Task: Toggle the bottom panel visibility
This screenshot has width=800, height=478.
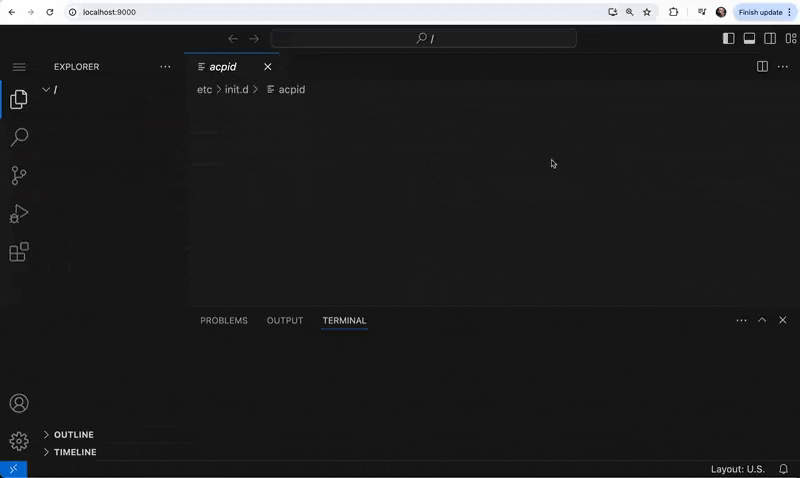Action: click(x=749, y=39)
